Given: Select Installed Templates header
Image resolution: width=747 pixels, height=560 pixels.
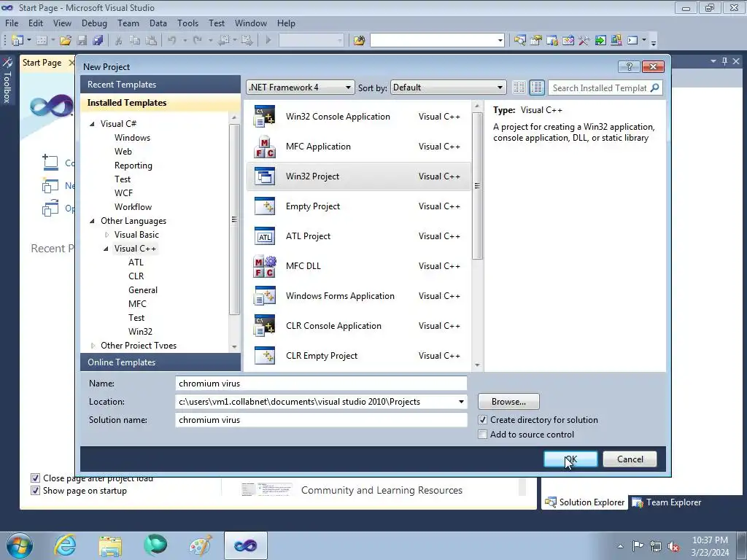Looking at the screenshot, I should [x=160, y=103].
